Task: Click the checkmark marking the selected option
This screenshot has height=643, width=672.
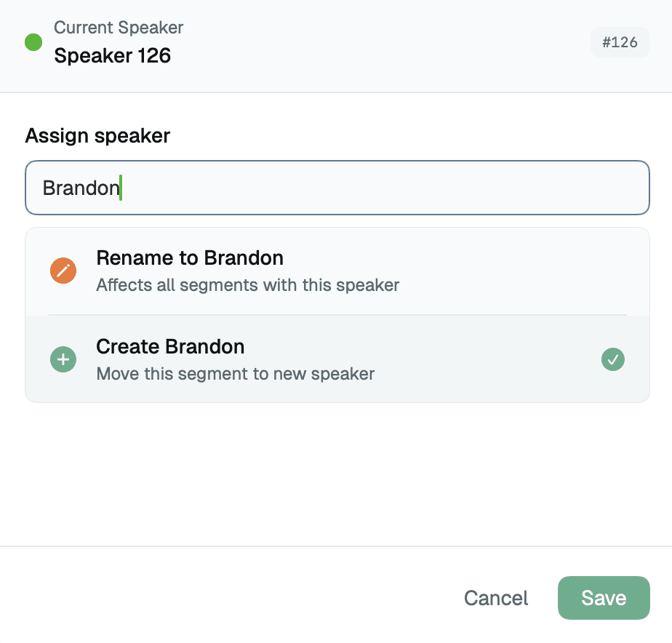Action: tap(613, 359)
